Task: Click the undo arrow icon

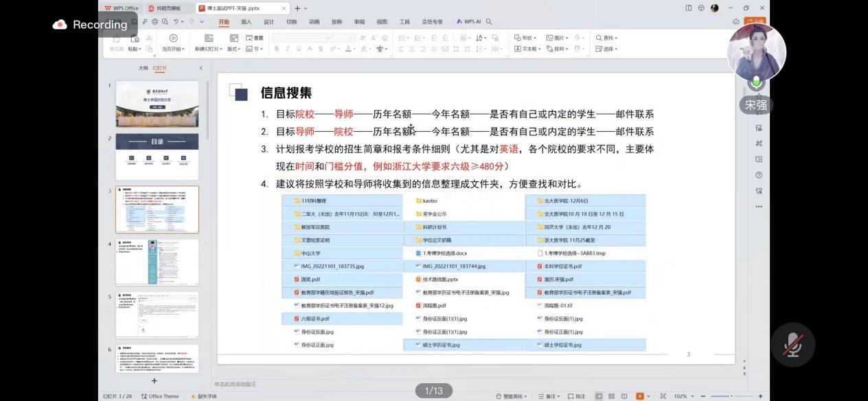Action: click(176, 22)
